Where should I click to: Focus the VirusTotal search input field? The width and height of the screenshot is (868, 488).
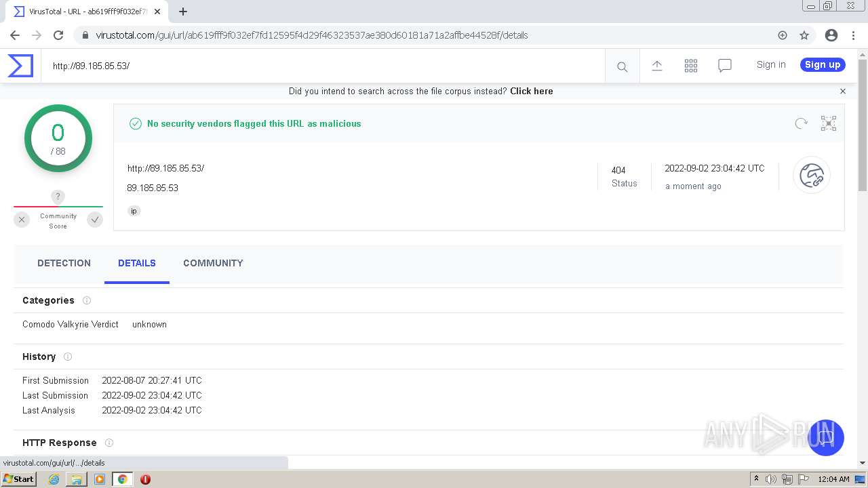tap(323, 66)
